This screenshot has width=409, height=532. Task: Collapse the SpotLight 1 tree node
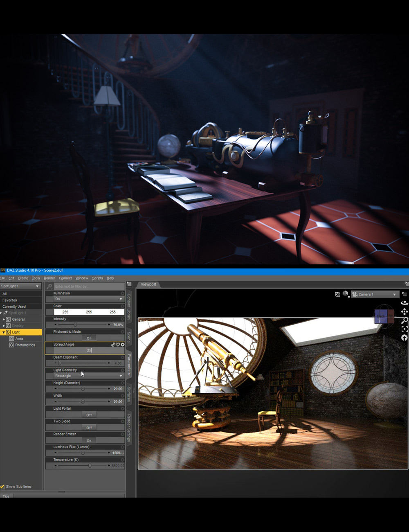click(1, 313)
